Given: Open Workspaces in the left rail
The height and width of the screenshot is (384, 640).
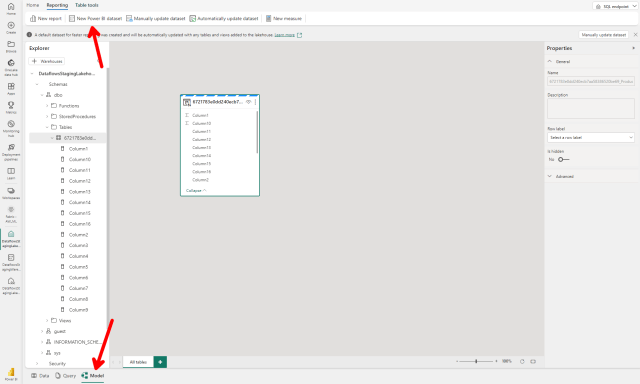Looking at the screenshot, I should click(11, 193).
